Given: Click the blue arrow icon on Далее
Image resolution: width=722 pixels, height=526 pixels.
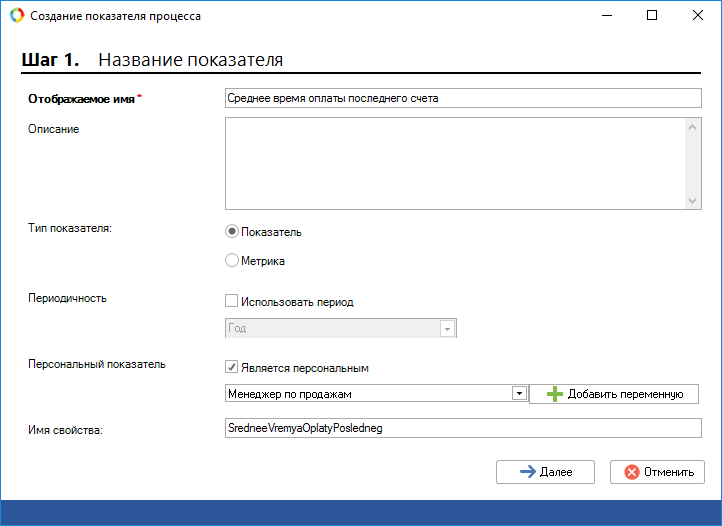Looking at the screenshot, I should pyautogui.click(x=528, y=472).
